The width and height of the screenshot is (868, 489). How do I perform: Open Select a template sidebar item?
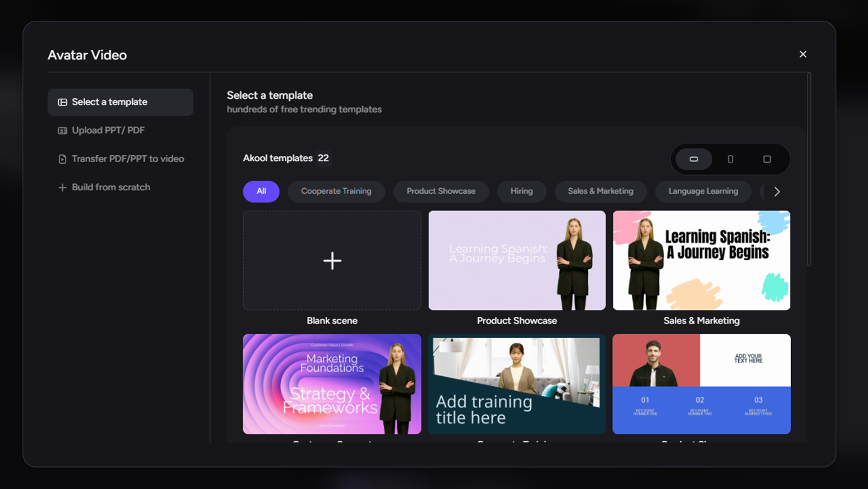[x=120, y=102]
